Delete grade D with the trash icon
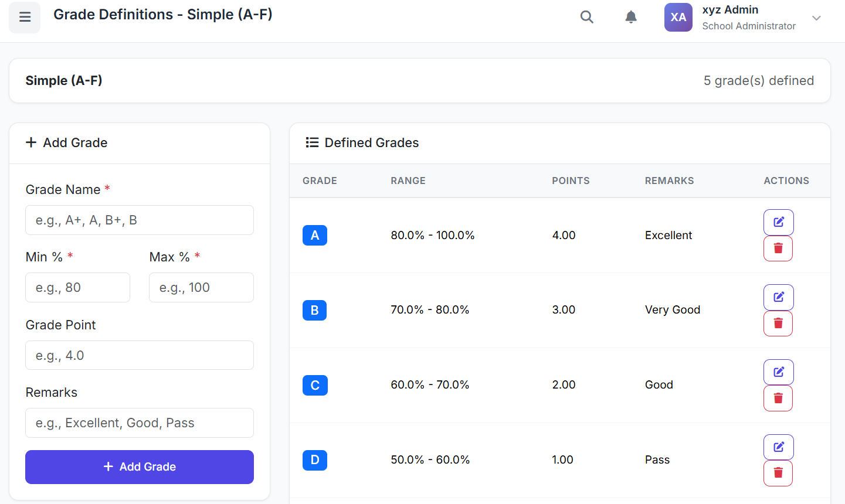This screenshot has height=504, width=845. pos(778,473)
